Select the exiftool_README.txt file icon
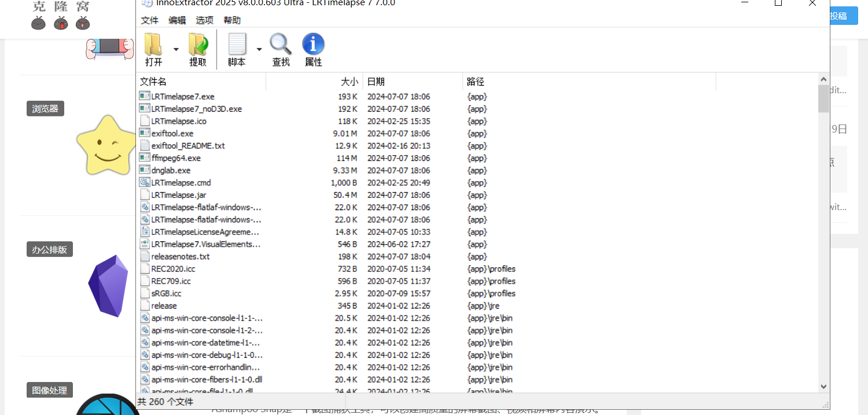The width and height of the screenshot is (868, 415). (x=145, y=145)
